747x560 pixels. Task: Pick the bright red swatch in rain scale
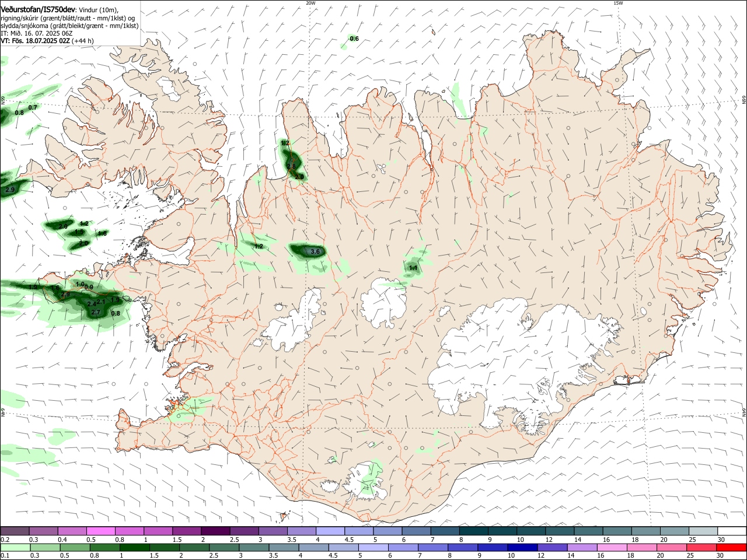click(732, 547)
